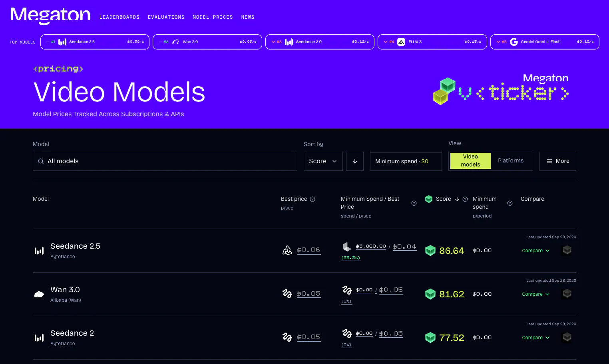Select the #4 FLUX 3 top model chip
Screen dimensions: 609x364
tap(432, 42)
